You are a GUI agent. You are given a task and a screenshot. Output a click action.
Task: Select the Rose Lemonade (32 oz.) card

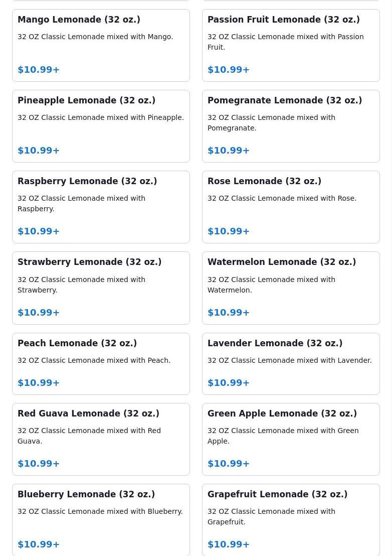[291, 207]
